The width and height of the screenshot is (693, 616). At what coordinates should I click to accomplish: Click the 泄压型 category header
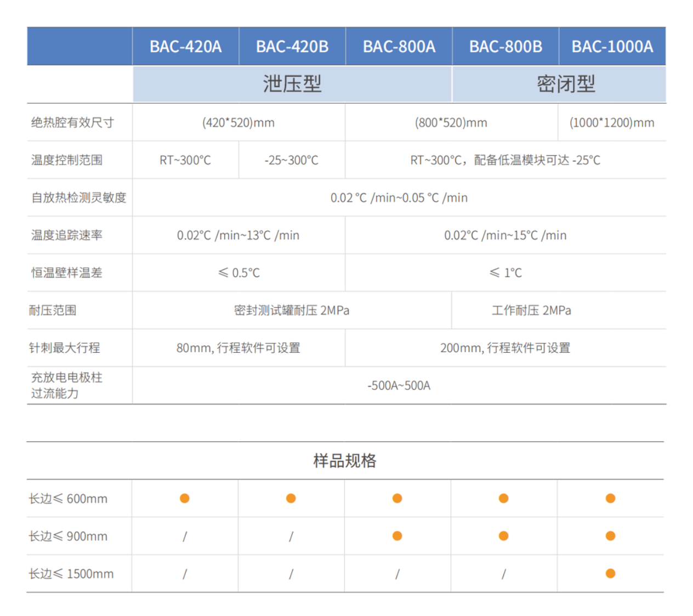pyautogui.click(x=292, y=84)
